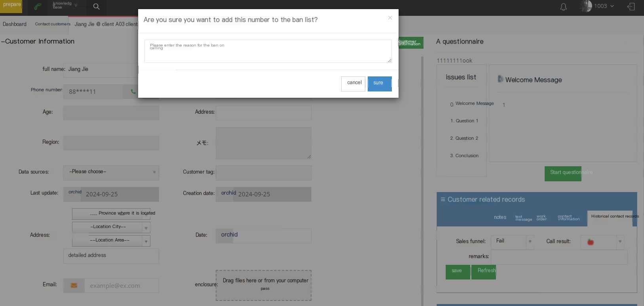Open the contact information tab

click(x=568, y=218)
